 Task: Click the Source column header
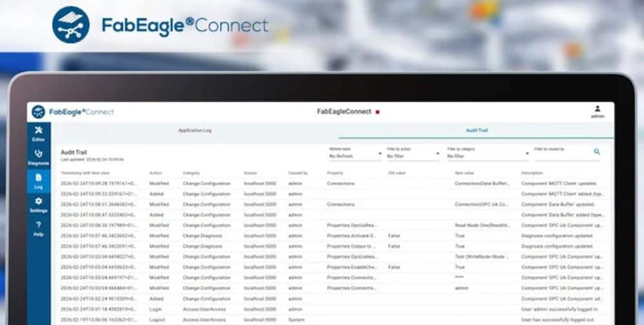coord(250,173)
